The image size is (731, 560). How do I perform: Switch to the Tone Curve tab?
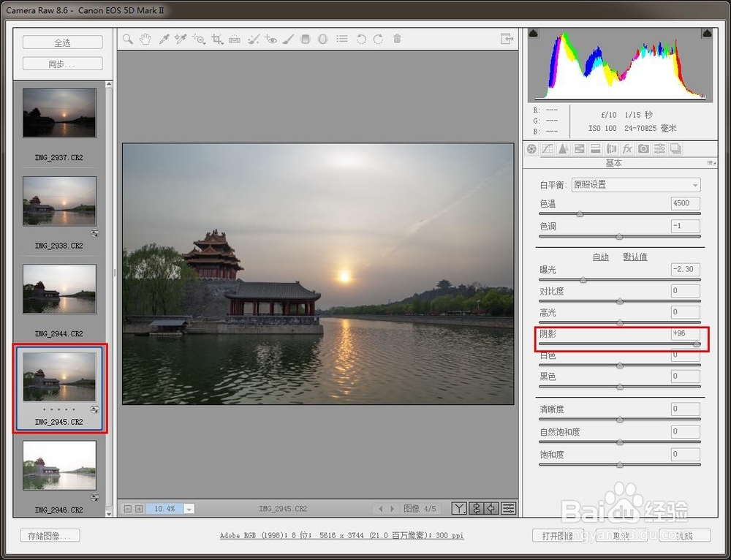click(x=548, y=148)
